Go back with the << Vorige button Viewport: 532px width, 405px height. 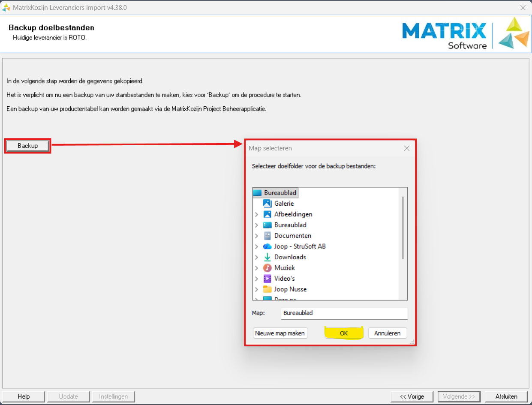pyautogui.click(x=412, y=396)
